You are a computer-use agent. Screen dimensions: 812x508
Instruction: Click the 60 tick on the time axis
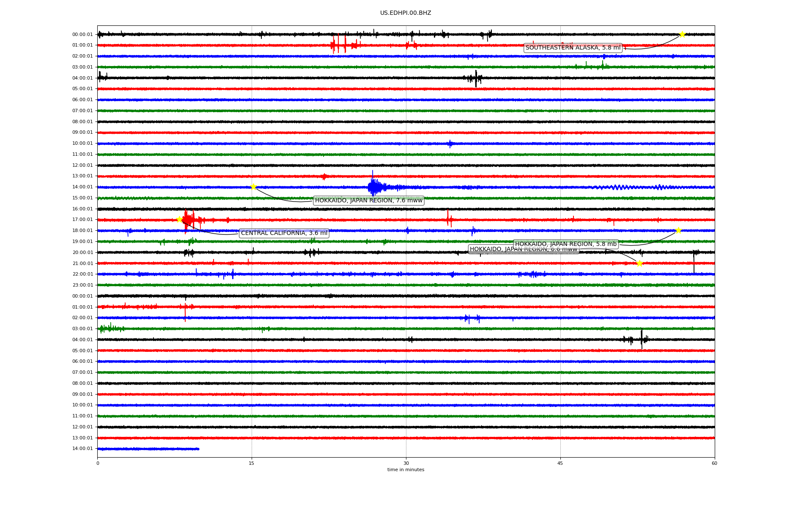pyautogui.click(x=714, y=463)
